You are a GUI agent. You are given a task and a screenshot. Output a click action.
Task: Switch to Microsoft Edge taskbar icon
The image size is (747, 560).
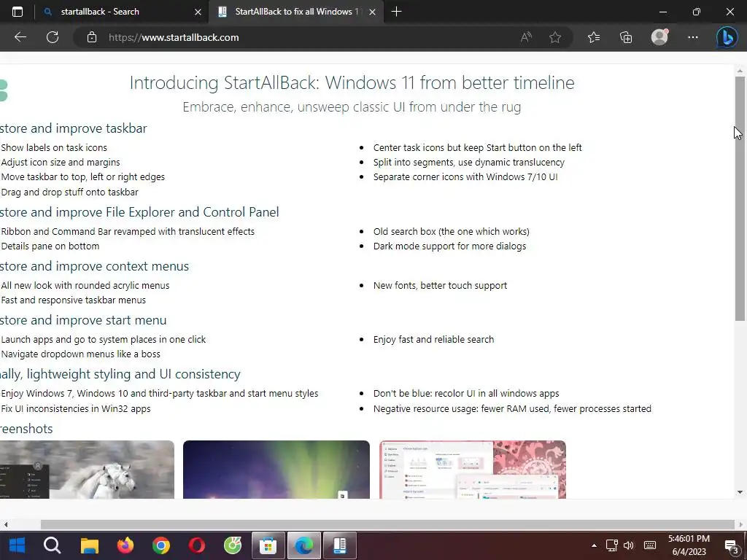coord(304,545)
